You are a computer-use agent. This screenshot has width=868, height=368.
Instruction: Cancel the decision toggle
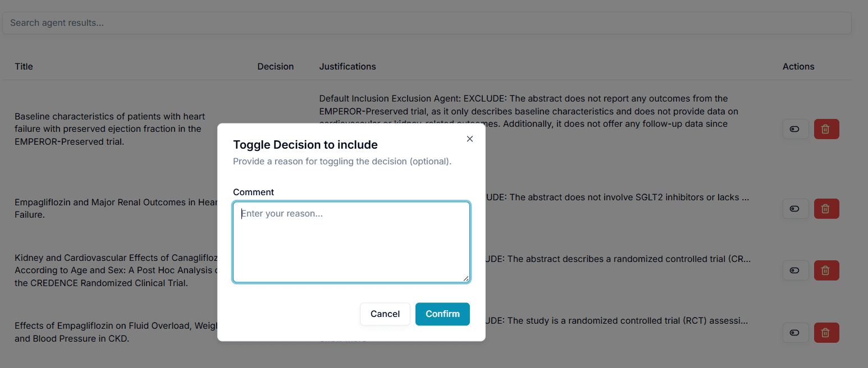[x=385, y=314]
